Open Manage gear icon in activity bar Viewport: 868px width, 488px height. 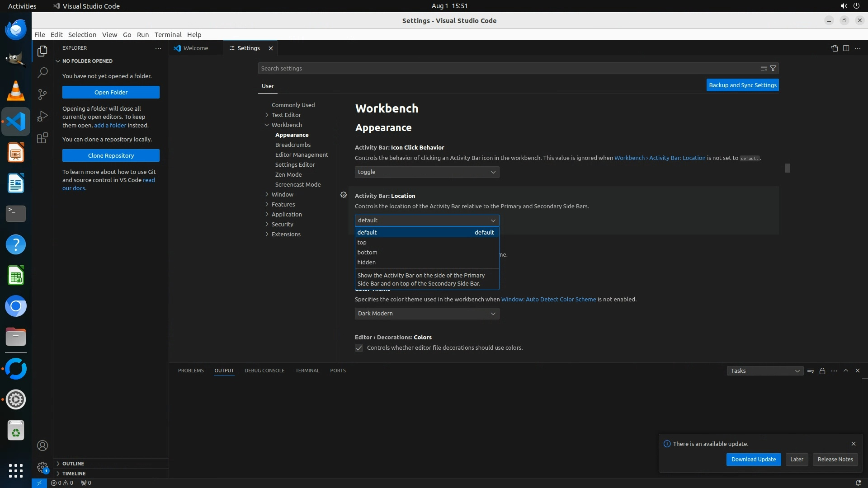click(x=42, y=467)
